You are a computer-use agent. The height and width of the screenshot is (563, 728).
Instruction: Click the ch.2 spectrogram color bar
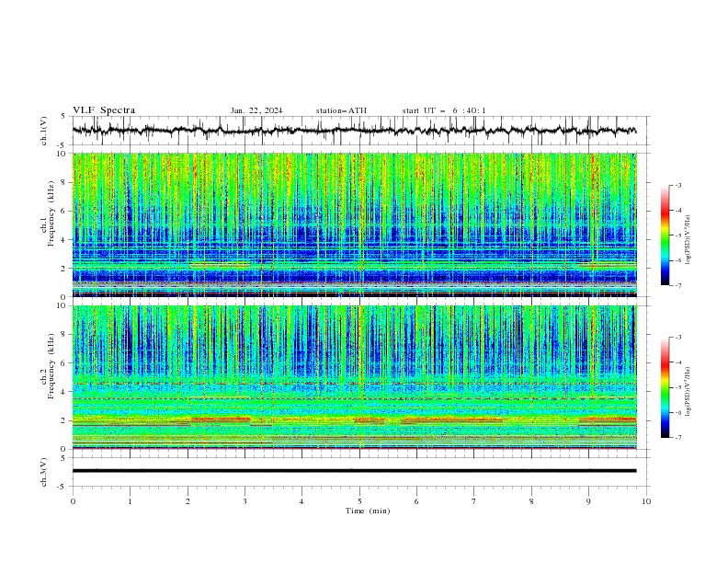[665, 387]
